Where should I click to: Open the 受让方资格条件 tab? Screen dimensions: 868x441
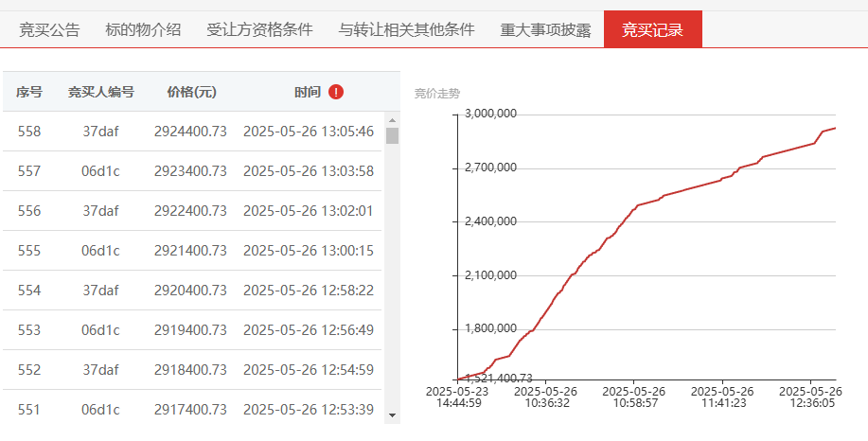click(x=259, y=29)
